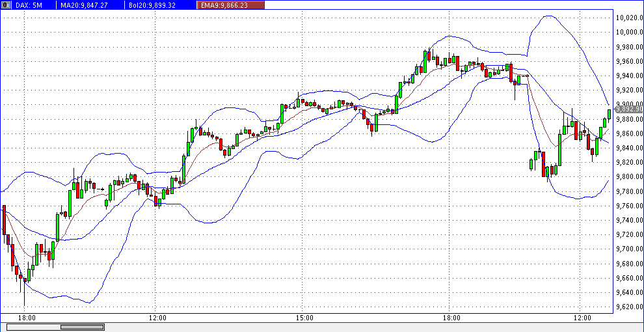The width and height of the screenshot is (644, 332).
Task: Click the empty left part of the scrollbar track
Action: [34, 327]
